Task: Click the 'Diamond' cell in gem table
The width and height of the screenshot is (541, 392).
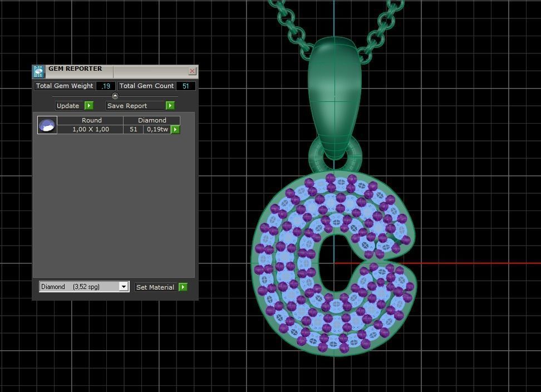Action: (x=151, y=120)
